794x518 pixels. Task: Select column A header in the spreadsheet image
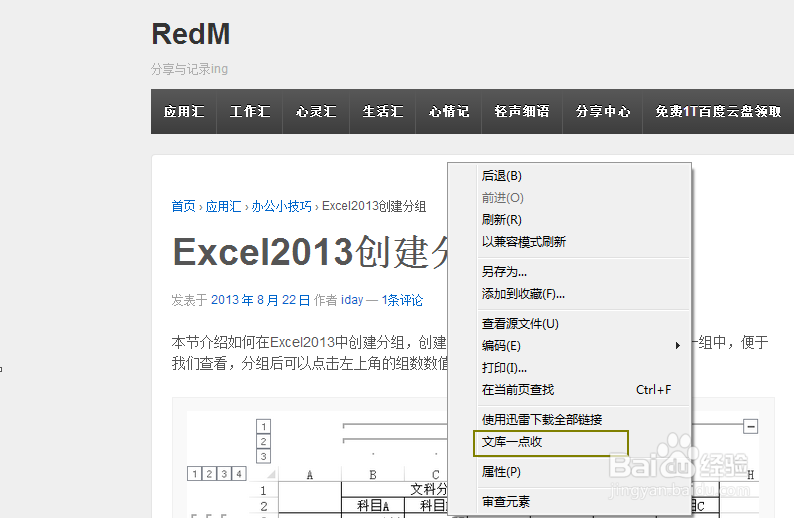309,475
